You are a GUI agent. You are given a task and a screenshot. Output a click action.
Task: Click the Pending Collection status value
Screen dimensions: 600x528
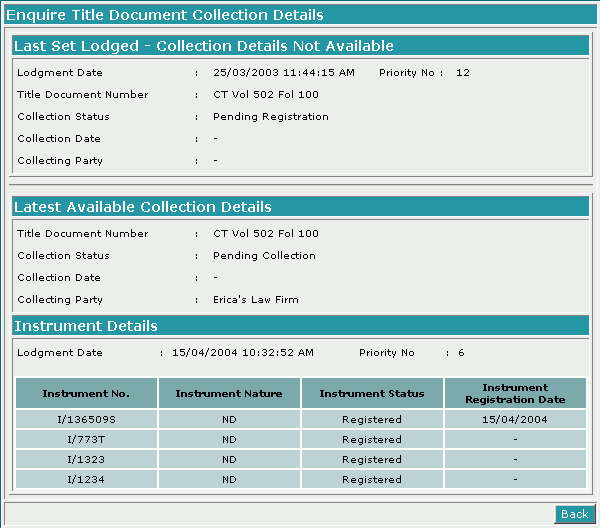[264, 255]
